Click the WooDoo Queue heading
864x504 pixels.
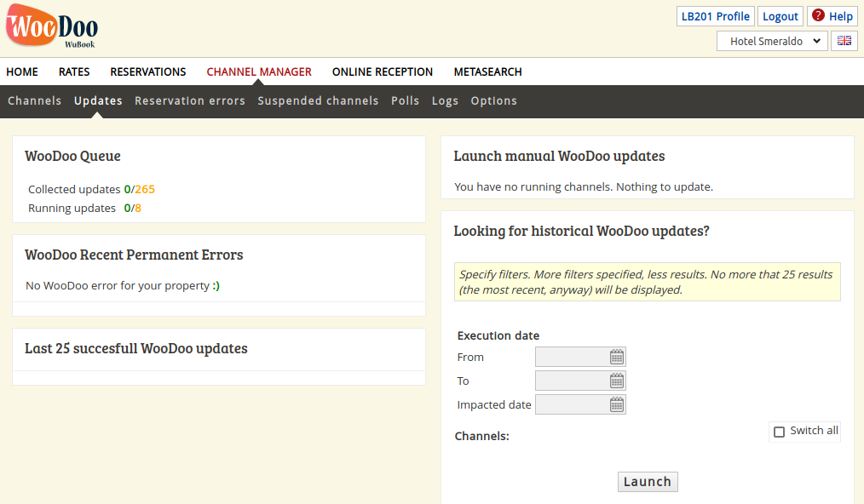pos(72,156)
